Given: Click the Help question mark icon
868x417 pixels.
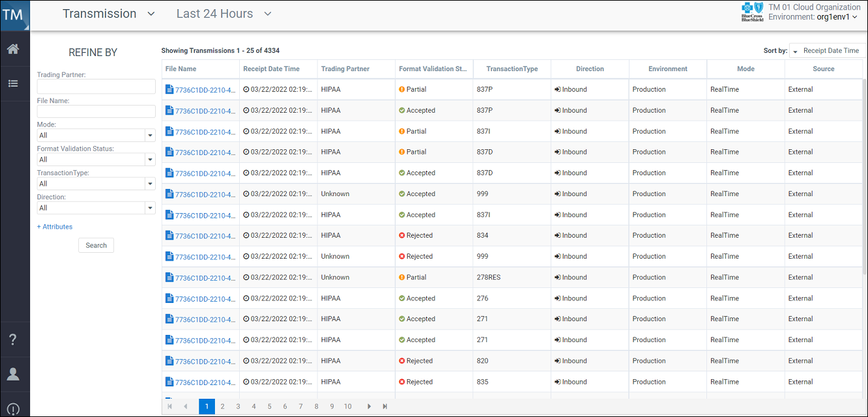Looking at the screenshot, I should point(14,338).
